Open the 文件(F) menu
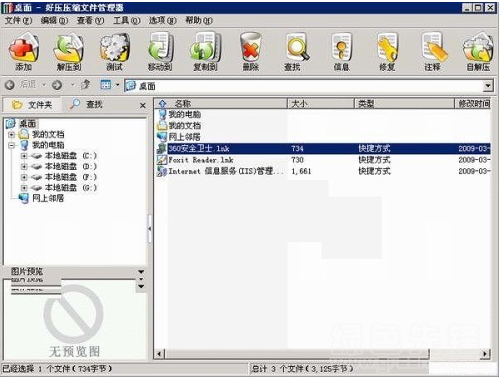The image size is (499, 379). [18, 21]
